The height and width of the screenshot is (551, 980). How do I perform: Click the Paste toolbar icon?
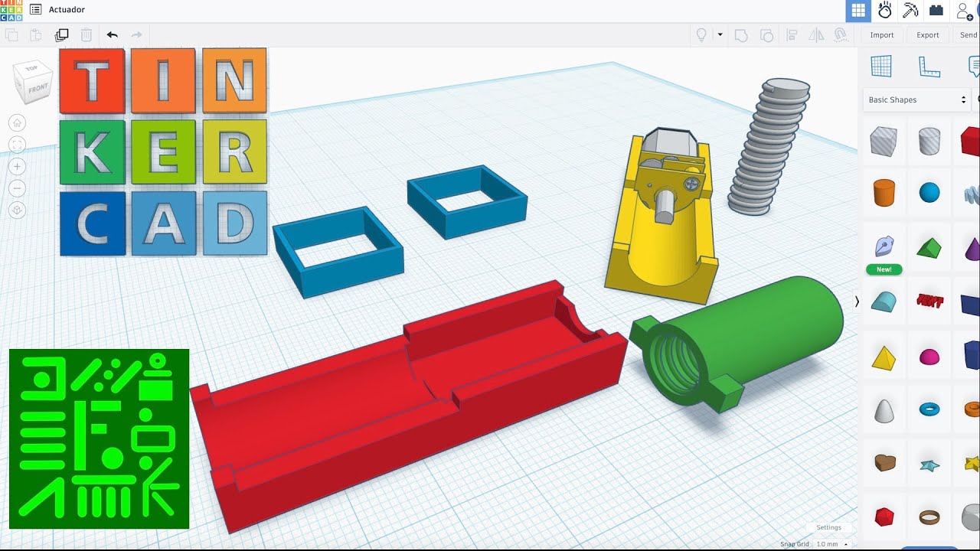(x=36, y=34)
